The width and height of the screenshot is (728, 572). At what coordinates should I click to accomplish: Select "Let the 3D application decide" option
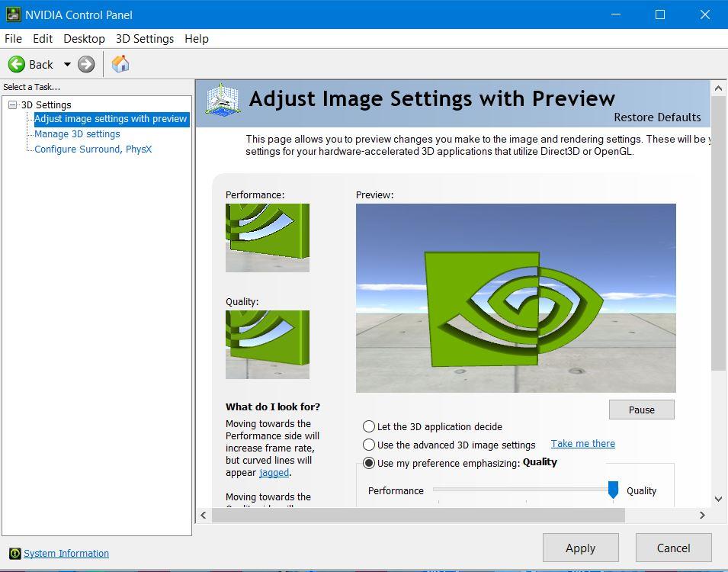[x=369, y=426]
